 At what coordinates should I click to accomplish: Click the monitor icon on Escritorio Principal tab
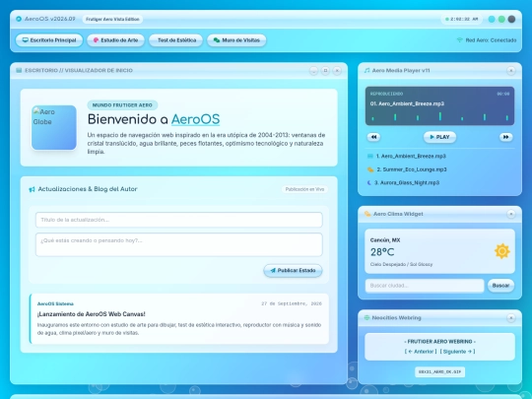25,40
